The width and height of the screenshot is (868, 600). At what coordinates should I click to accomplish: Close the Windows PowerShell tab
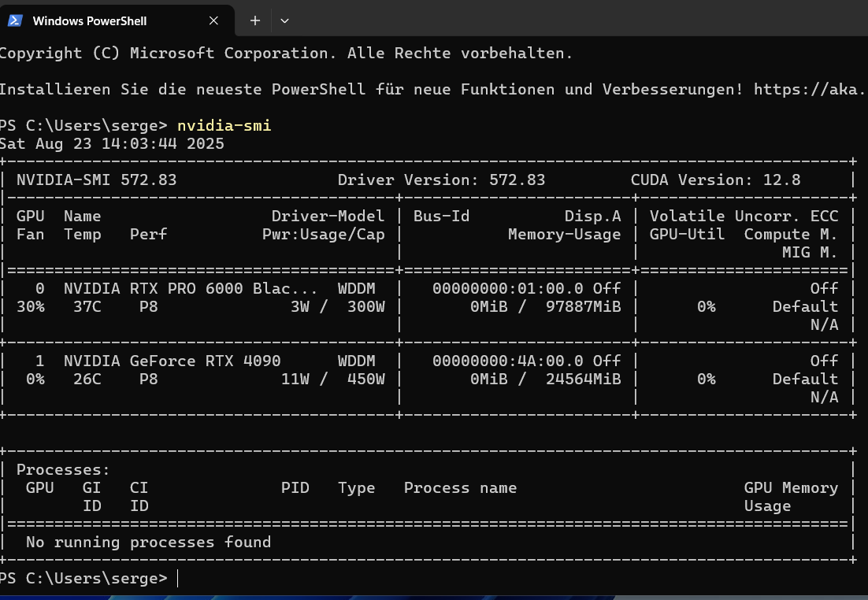point(213,21)
